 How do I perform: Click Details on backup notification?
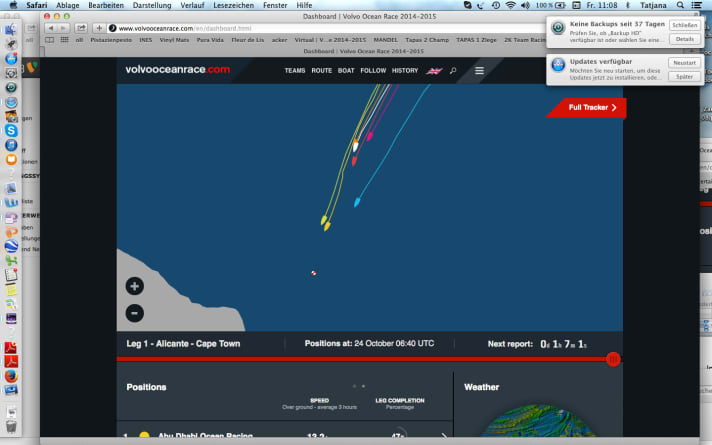pos(684,39)
